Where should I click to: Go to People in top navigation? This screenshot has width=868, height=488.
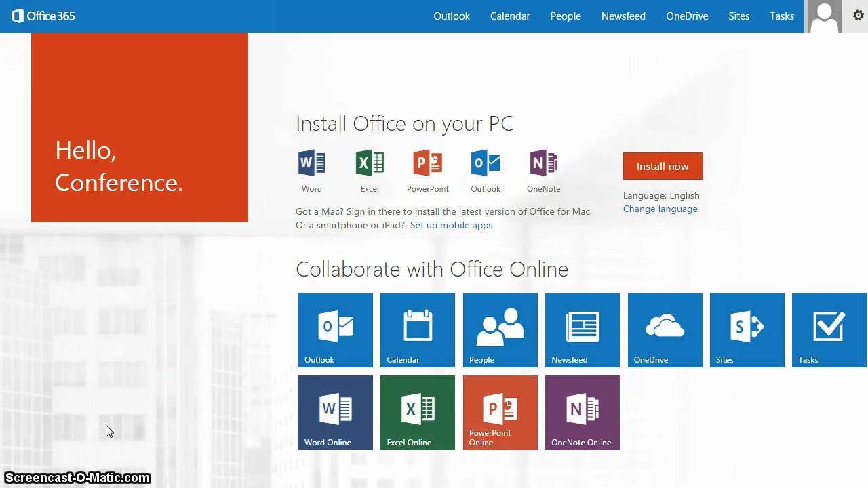pyautogui.click(x=566, y=16)
